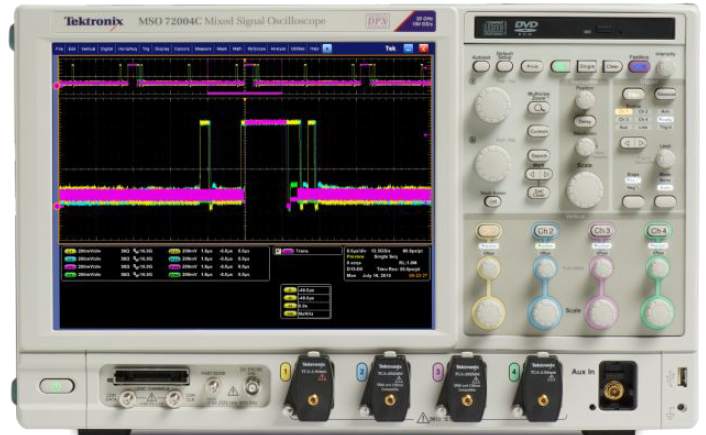Click the blue channel 2 input label
The width and height of the screenshot is (706, 435).
click(361, 372)
